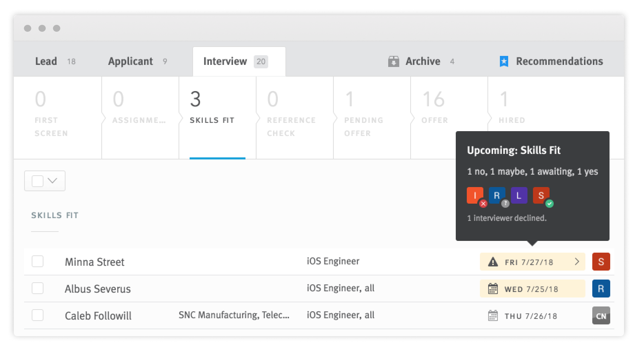Viewport: 644px width, 361px height.
Task: Select the CN avatar next to Caleb Followill
Action: [x=601, y=315]
